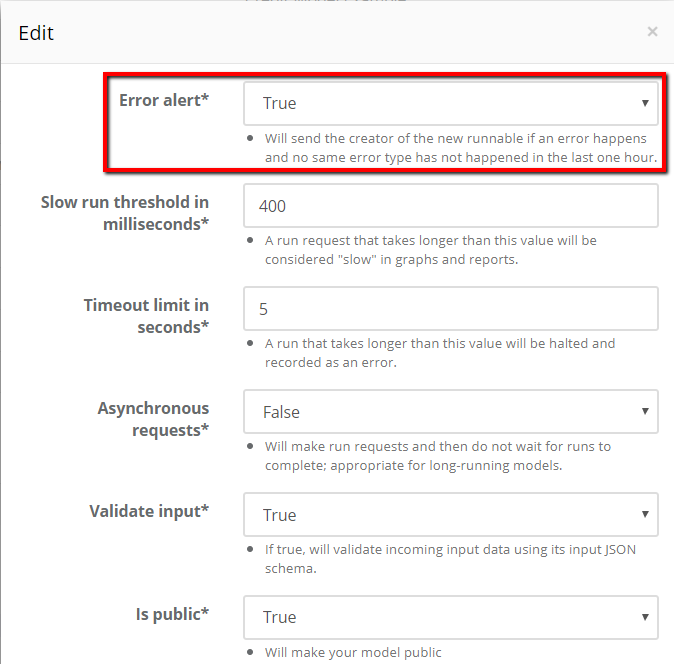Screen dimensions: 674x664
Task: Focus the Slow run threshold field showing 400
Action: [x=450, y=206]
